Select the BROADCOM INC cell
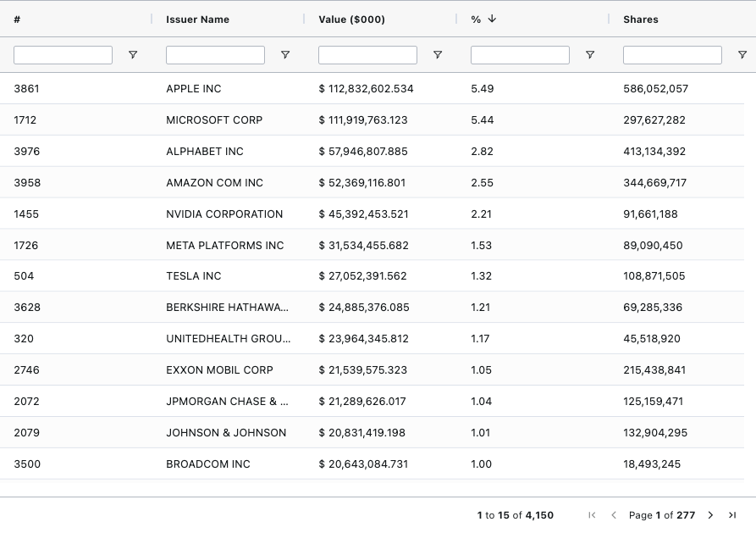Viewport: 756px width, 533px height. [207, 464]
